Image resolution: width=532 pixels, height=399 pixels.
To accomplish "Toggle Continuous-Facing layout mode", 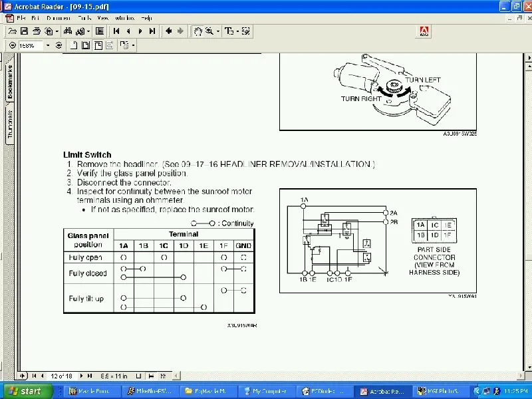I will 164,376.
